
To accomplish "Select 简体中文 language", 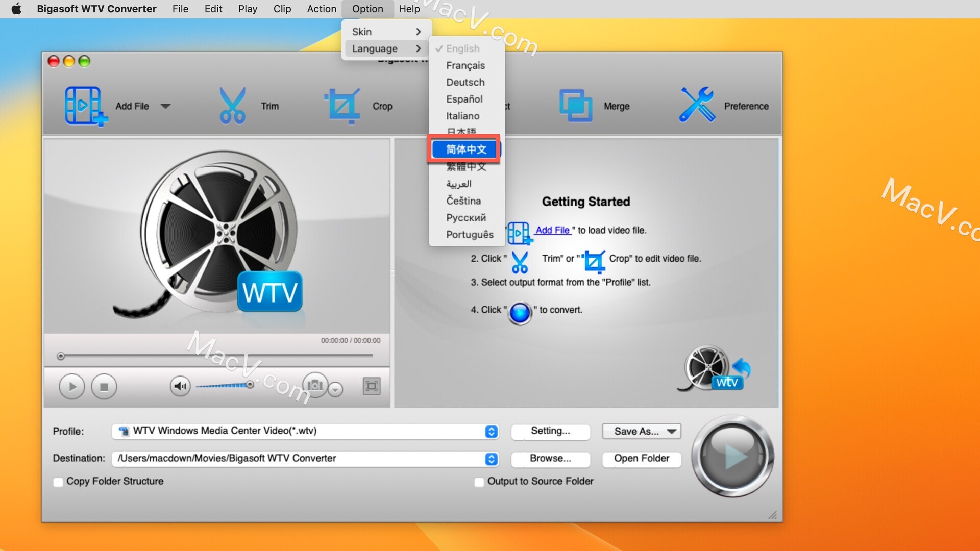I will 467,149.
